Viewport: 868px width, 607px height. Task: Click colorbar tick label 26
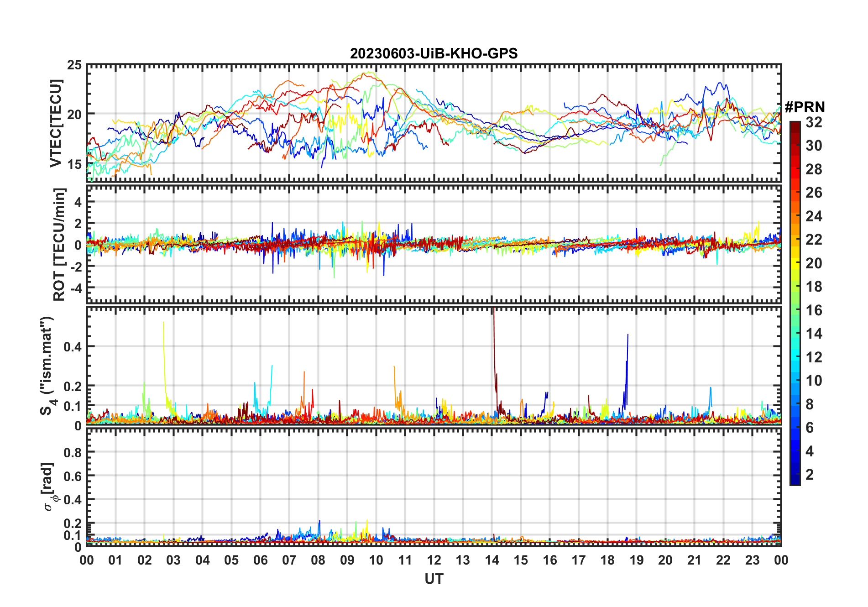[x=814, y=193]
